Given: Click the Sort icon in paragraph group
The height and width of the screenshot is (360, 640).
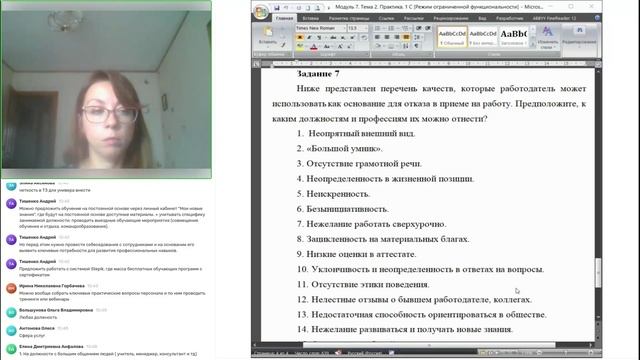Looking at the screenshot, I should [x=406, y=46].
